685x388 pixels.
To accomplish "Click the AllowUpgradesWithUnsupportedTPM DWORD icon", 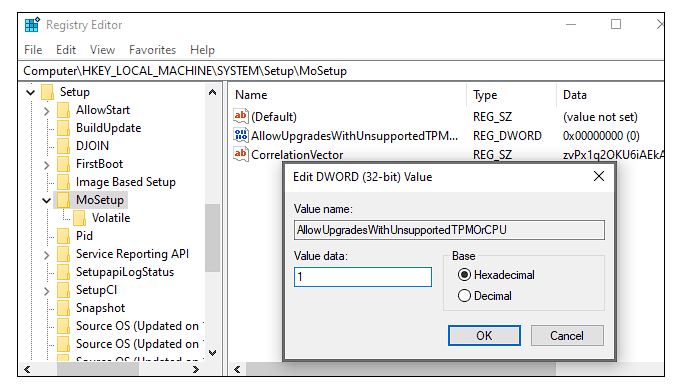I will pos(241,135).
